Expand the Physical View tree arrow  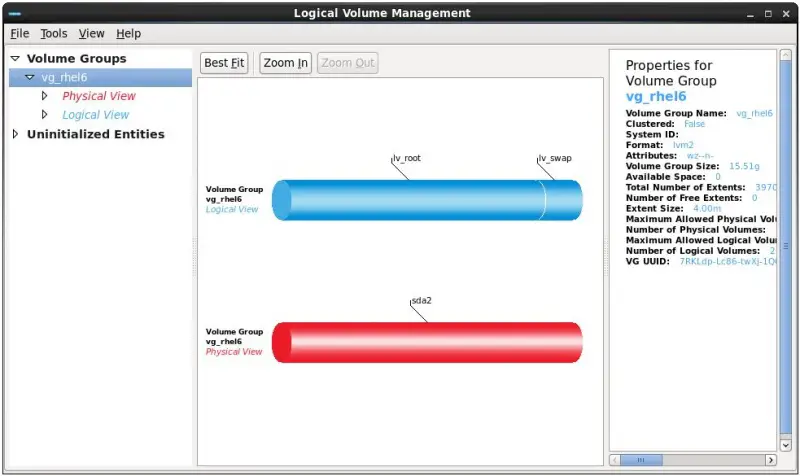click(44, 97)
